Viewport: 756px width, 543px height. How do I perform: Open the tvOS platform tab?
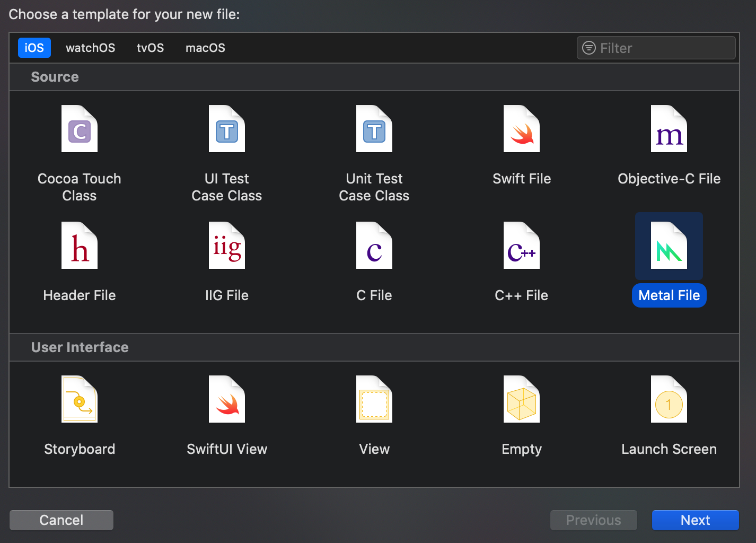[x=150, y=48]
